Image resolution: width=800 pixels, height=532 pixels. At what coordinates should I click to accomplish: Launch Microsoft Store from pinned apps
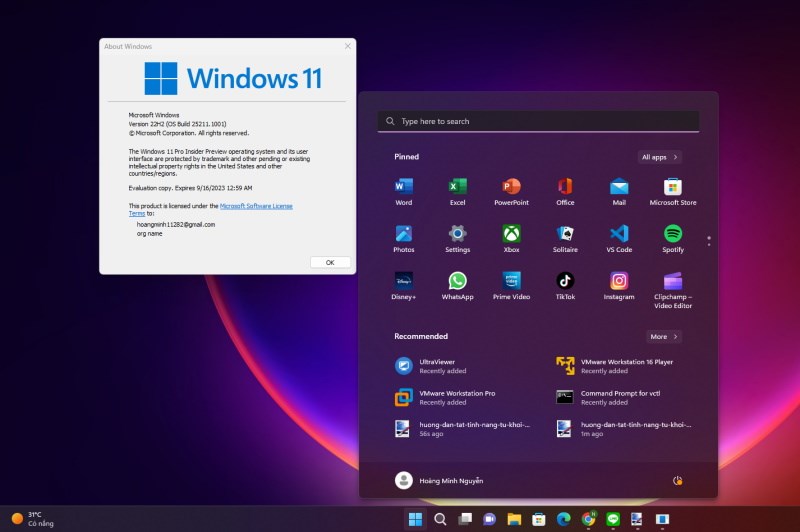click(x=672, y=191)
